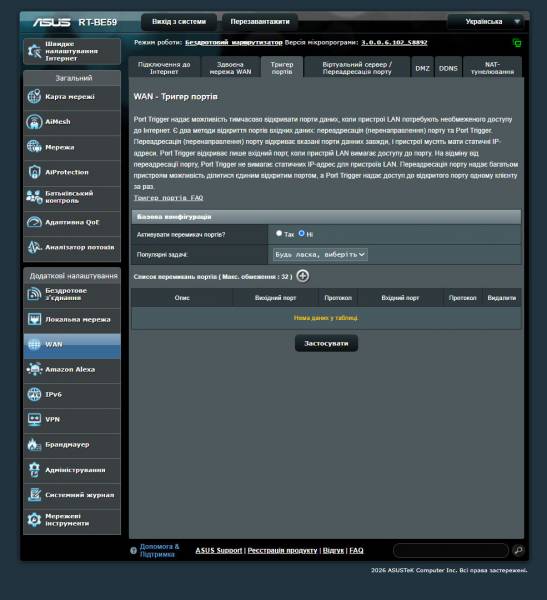
Task: Click the Карта мережі globe icon
Action: (34, 96)
